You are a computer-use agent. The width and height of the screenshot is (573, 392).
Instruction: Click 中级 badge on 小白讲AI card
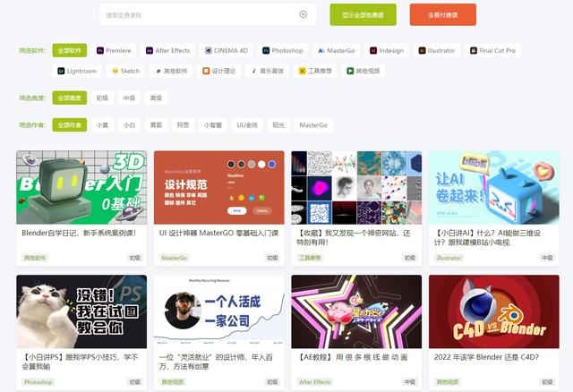point(547,258)
